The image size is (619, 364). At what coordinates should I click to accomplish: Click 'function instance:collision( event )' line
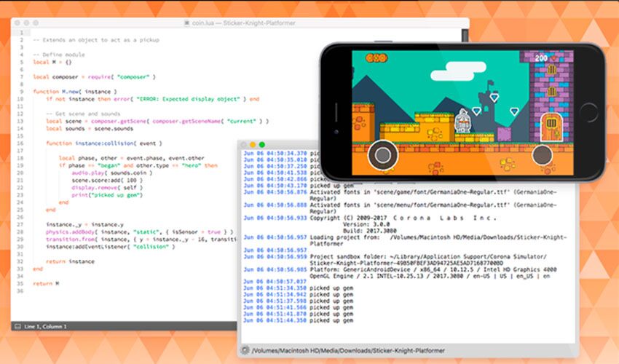(104, 143)
